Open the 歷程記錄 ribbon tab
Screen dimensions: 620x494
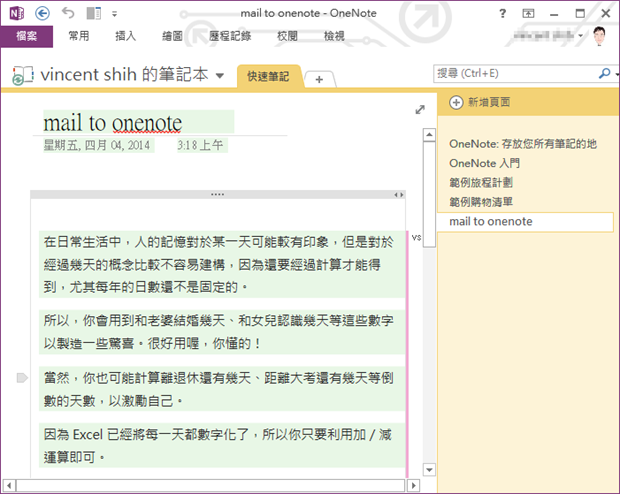tap(230, 36)
